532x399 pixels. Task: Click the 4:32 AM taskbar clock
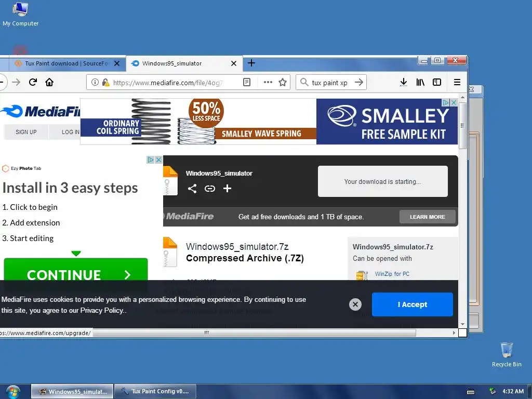tap(513, 391)
